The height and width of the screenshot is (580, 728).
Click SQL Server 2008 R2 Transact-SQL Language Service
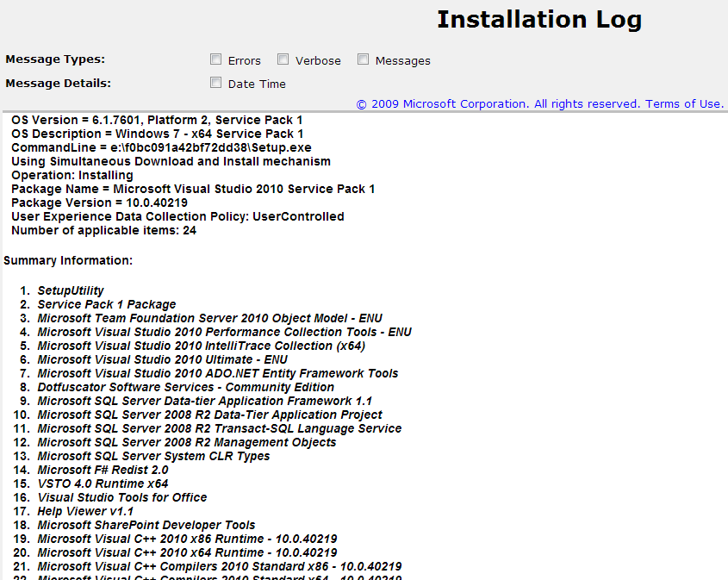click(x=220, y=428)
